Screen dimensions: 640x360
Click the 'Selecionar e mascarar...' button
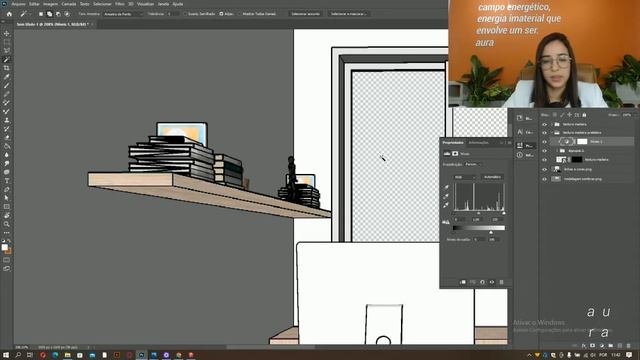(349, 14)
